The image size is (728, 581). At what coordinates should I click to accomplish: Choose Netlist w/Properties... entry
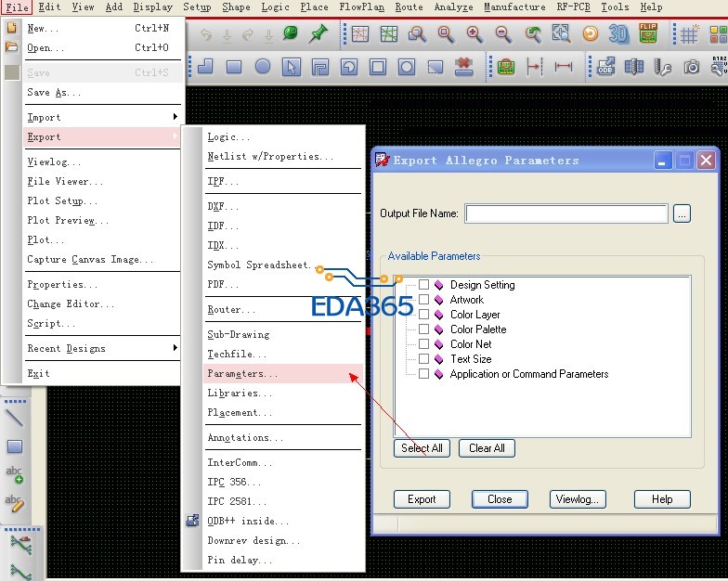[x=282, y=156]
